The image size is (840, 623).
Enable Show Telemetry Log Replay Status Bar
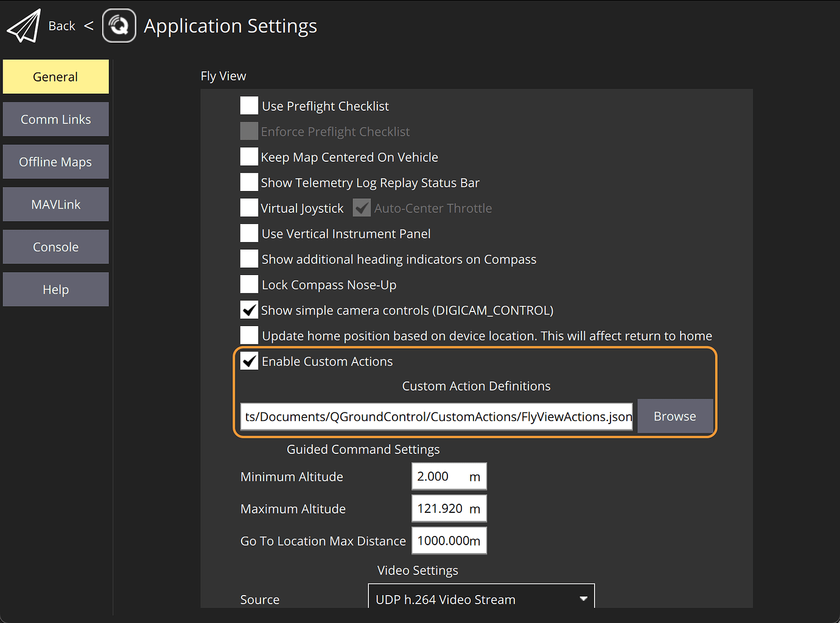click(x=248, y=182)
